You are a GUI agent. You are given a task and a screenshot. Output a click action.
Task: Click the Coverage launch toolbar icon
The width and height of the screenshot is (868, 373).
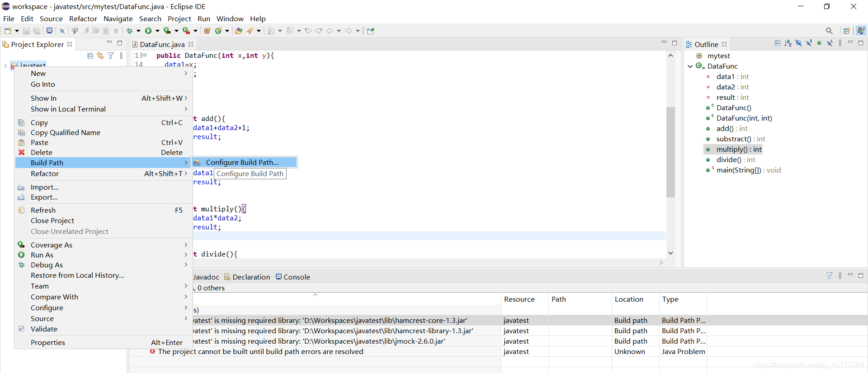167,31
